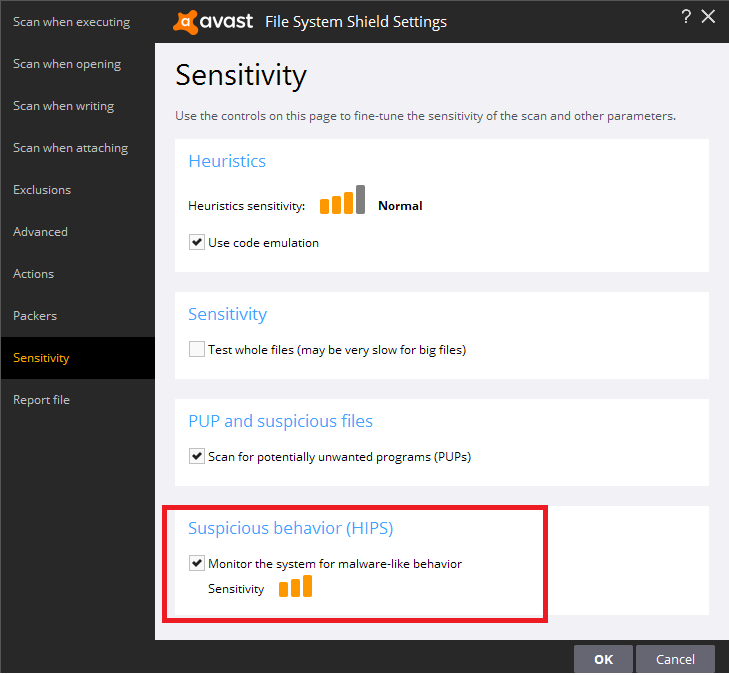Select Scan when attaching tab
729x675 pixels.
[70, 148]
